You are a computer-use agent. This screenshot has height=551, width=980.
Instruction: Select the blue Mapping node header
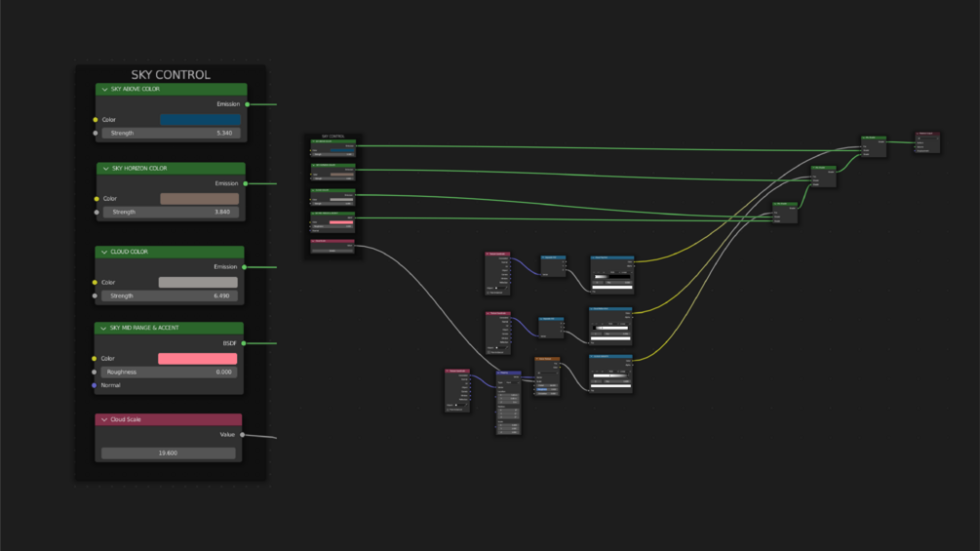(x=509, y=373)
